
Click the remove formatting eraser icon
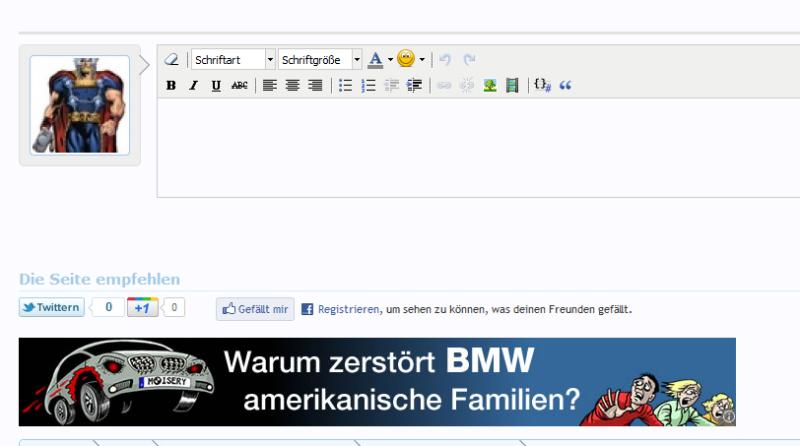coord(171,60)
